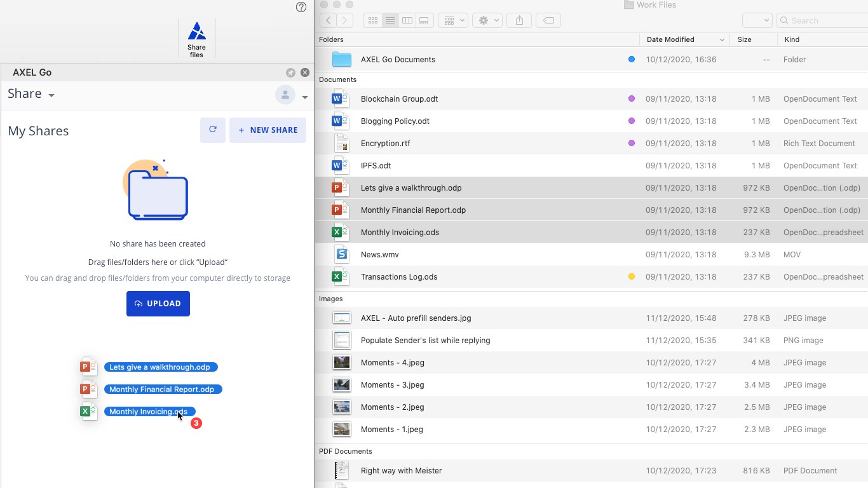
Task: Open the Share section dropdown
Action: [31, 94]
